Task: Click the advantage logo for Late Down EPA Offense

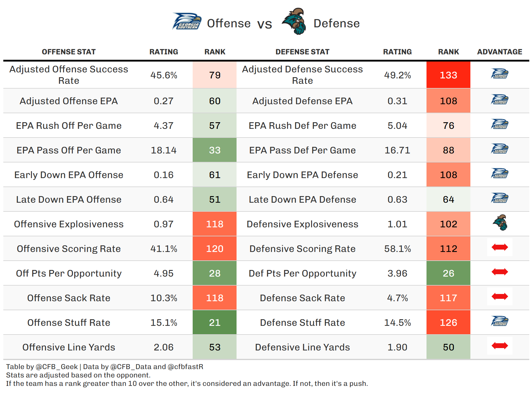Action: [x=500, y=198]
